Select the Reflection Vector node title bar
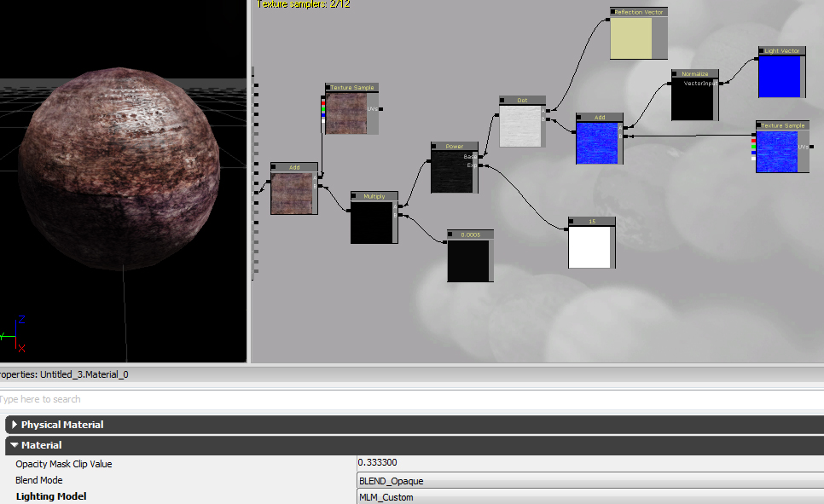This screenshot has width=824, height=504. (x=639, y=12)
